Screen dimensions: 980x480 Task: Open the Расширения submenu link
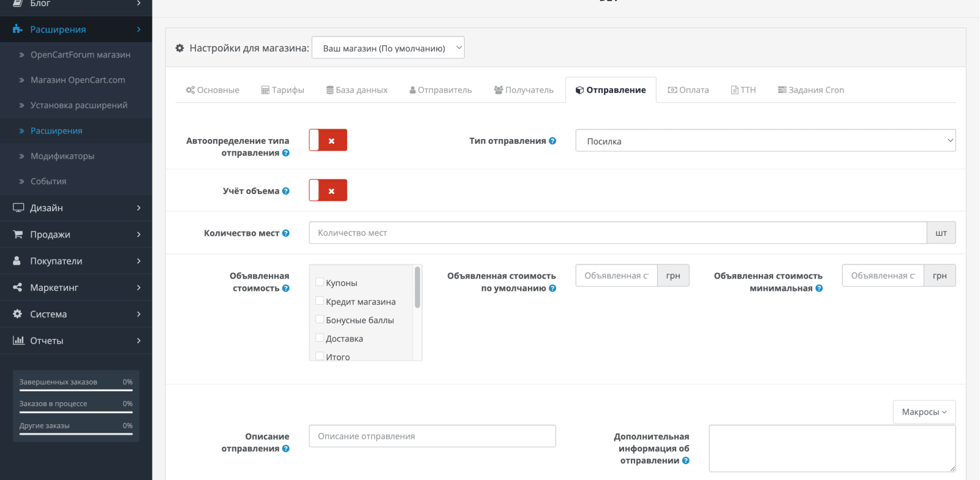(x=56, y=130)
